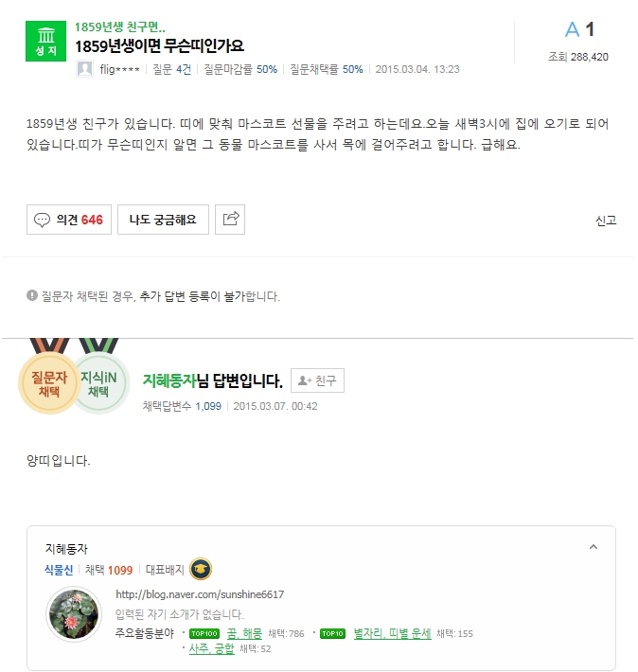Screen dimensions: 638x672
Task: Click the share arrow icon button
Action: tap(230, 220)
